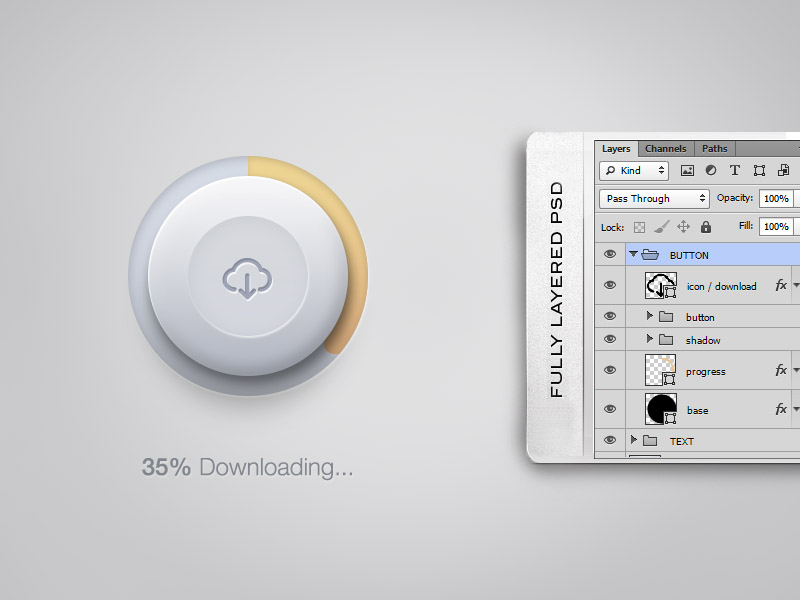Hide the TEXT group

(x=610, y=440)
